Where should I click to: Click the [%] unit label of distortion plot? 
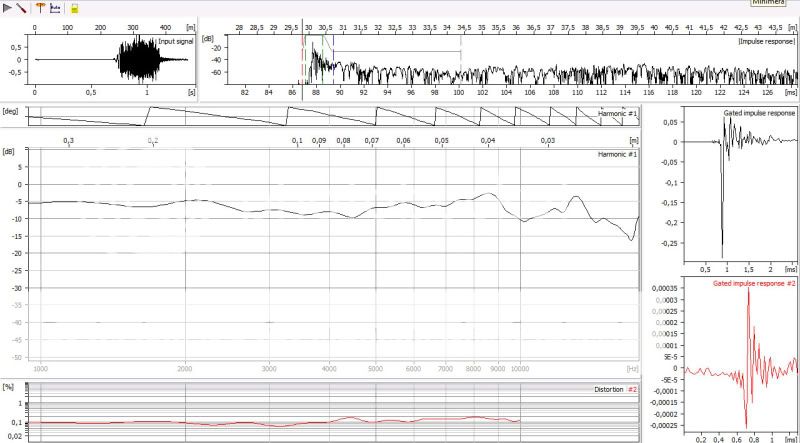point(9,385)
